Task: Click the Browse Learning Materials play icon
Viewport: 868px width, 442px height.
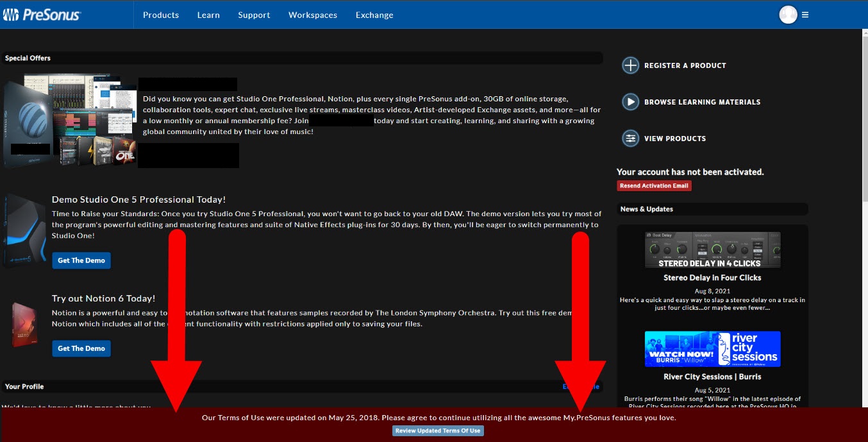Action: click(x=631, y=102)
